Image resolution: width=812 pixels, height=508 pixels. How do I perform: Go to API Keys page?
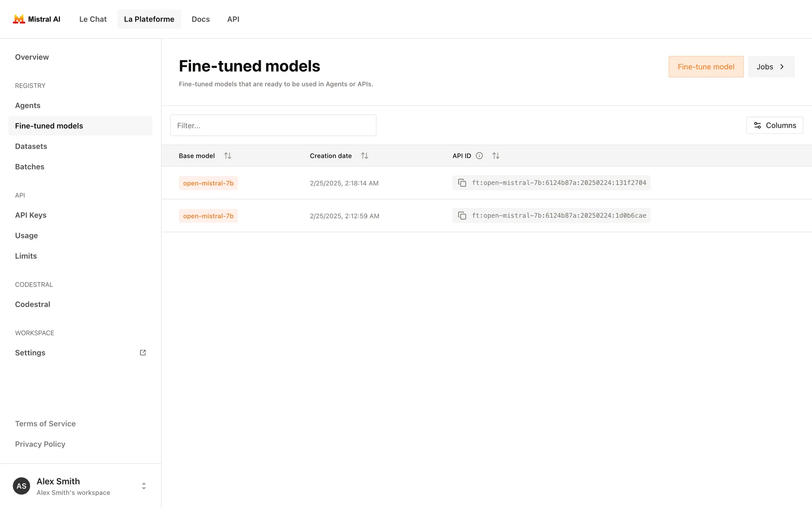click(31, 215)
